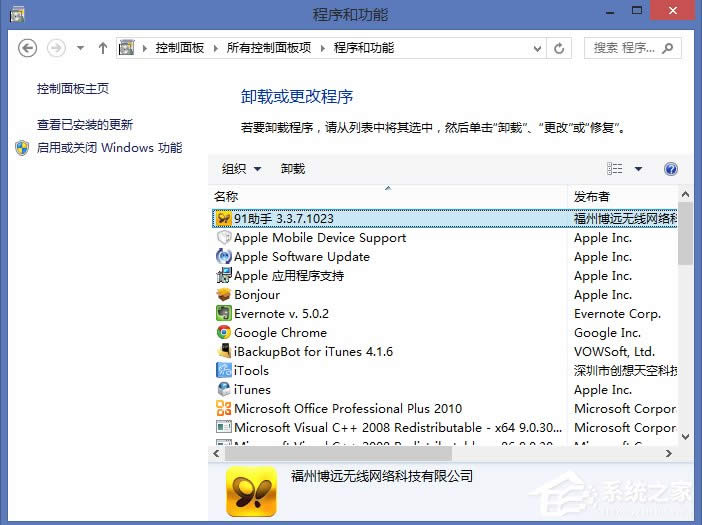This screenshot has width=702, height=525.
Task: Open 查看已安装的更新 link
Action: click(x=85, y=124)
